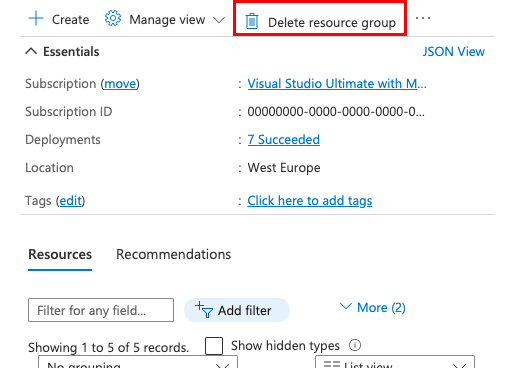The image size is (515, 368).
Task: Click the trash can delete icon
Action: [x=252, y=21]
